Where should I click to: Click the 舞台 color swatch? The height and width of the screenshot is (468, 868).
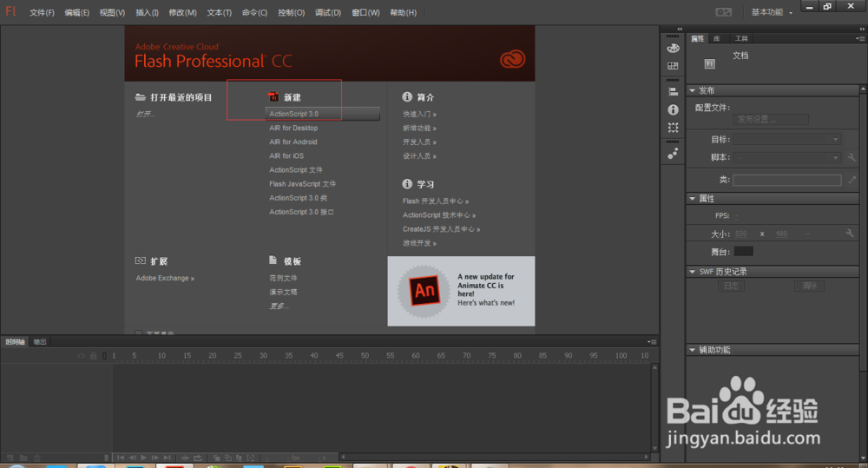point(743,252)
